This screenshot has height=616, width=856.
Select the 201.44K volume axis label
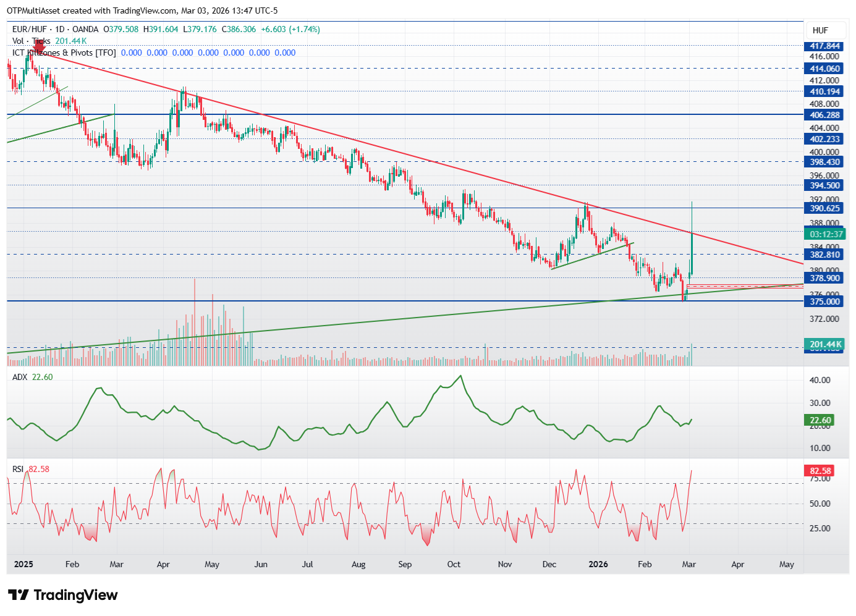(824, 344)
